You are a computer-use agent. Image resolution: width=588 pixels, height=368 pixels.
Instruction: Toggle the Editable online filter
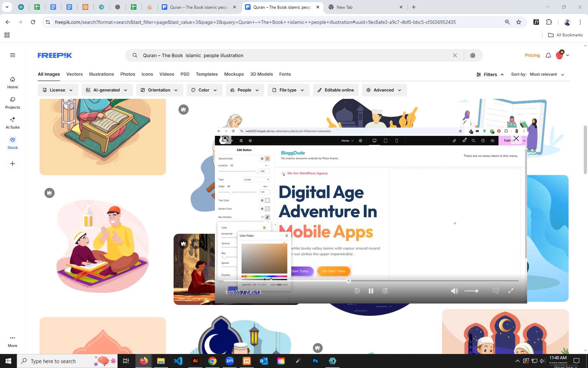(x=336, y=90)
